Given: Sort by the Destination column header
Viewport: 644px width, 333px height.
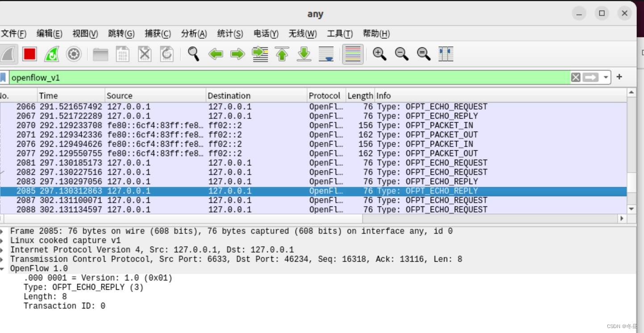Looking at the screenshot, I should point(257,96).
